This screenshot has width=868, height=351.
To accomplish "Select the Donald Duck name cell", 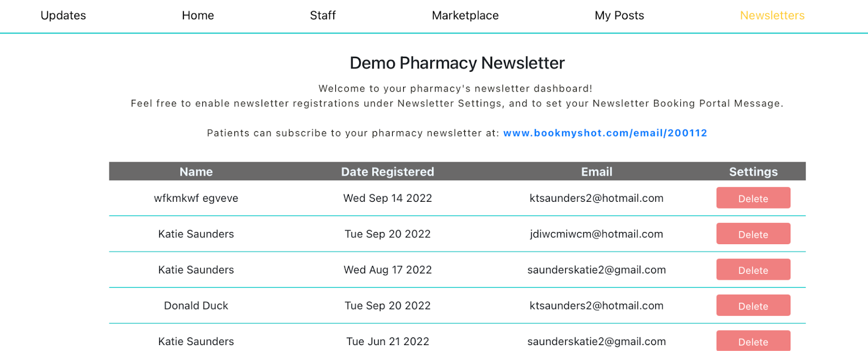I will [x=196, y=305].
